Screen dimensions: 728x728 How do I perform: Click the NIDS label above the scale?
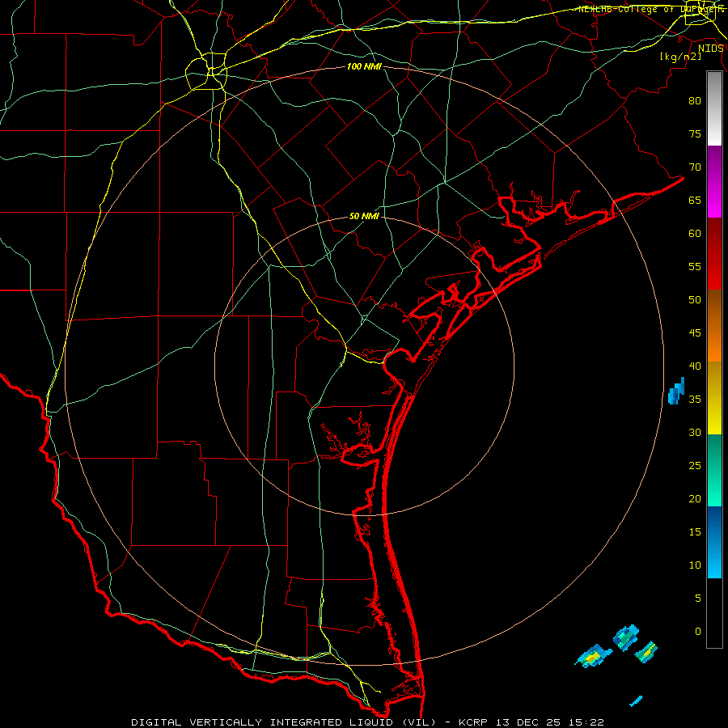point(711,49)
